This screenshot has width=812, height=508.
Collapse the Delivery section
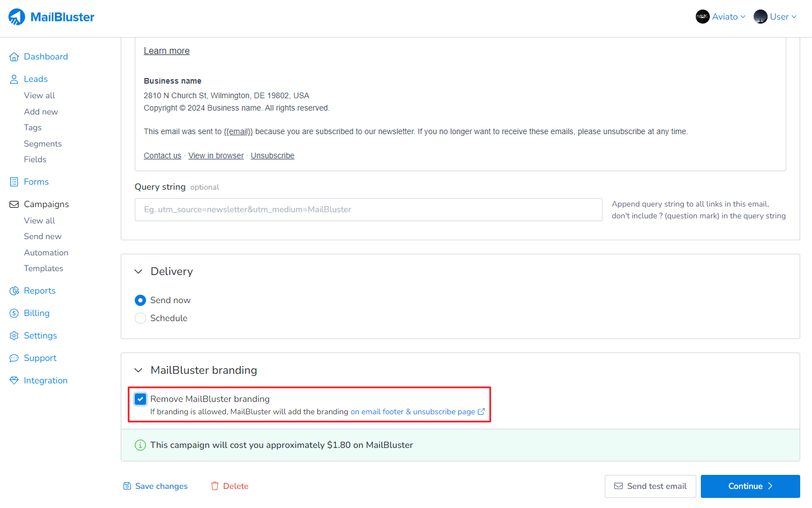coord(138,271)
